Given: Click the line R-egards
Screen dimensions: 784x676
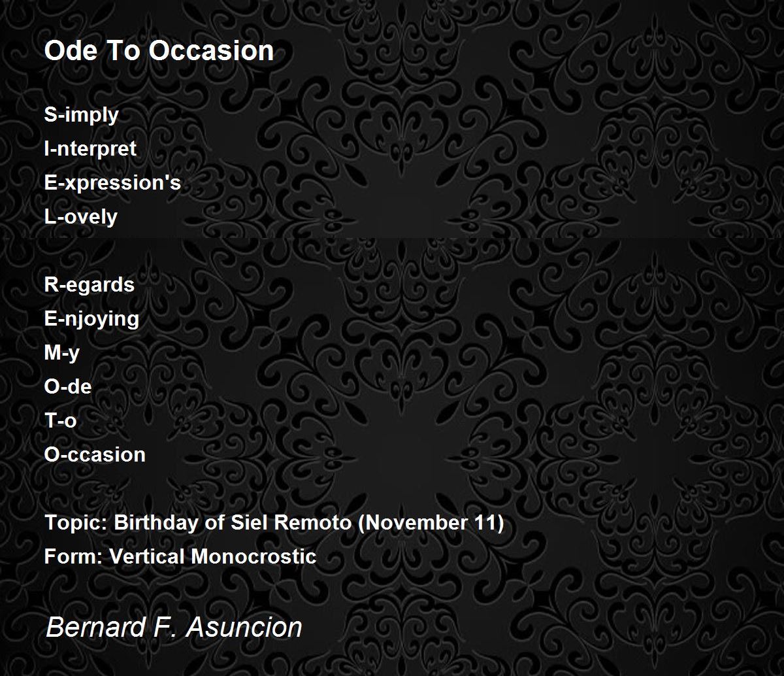Looking at the screenshot, I should click(x=90, y=285).
